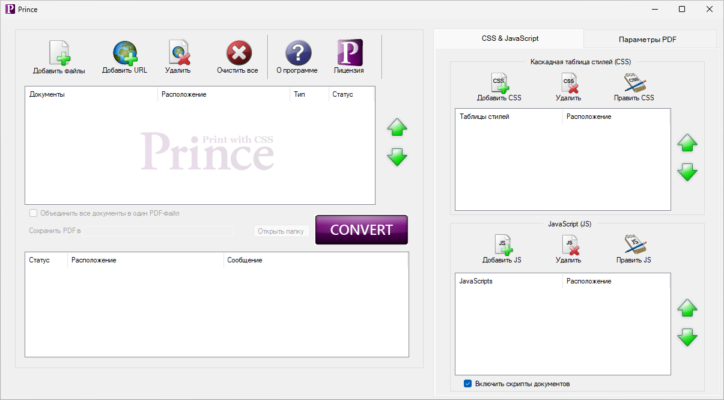Move stylesheet down with green arrow
724x400 pixels.
687,172
